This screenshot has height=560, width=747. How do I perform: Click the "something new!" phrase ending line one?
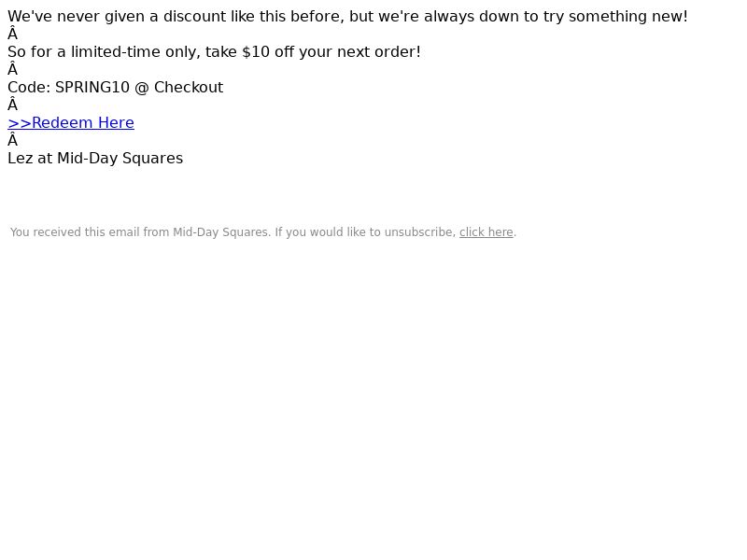(628, 16)
